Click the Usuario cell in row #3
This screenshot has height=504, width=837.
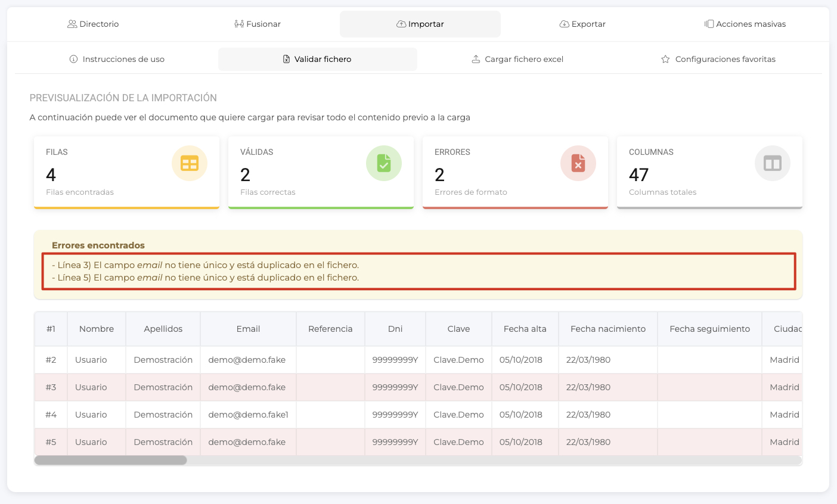click(x=97, y=387)
